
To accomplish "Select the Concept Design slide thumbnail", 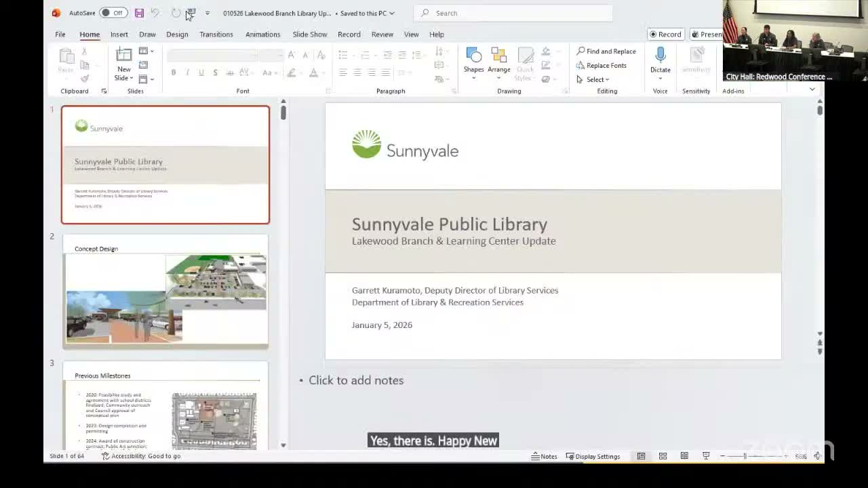I will 165,291.
